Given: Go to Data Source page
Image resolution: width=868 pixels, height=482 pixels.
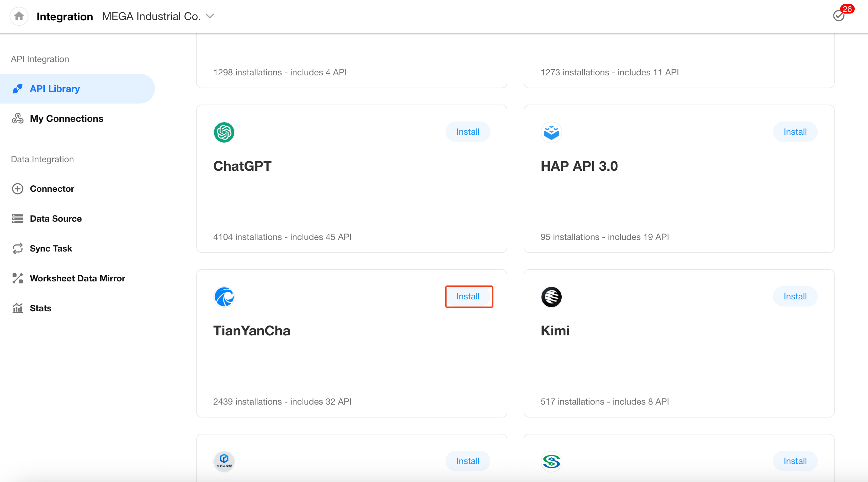Looking at the screenshot, I should pyautogui.click(x=56, y=219).
